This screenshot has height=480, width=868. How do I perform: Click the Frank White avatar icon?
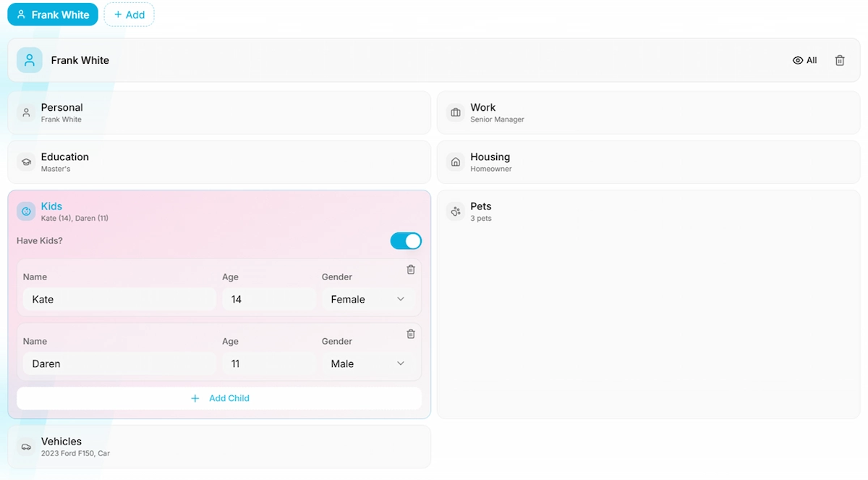(29, 60)
